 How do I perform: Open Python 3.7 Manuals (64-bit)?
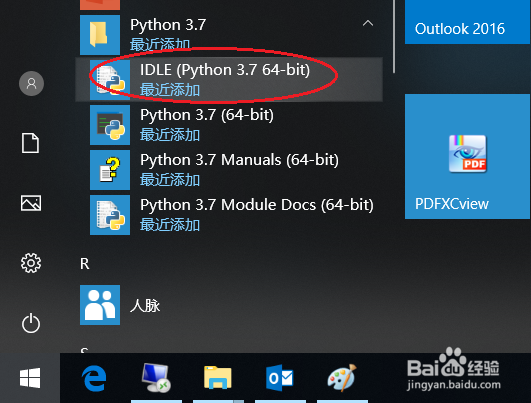click(x=229, y=170)
